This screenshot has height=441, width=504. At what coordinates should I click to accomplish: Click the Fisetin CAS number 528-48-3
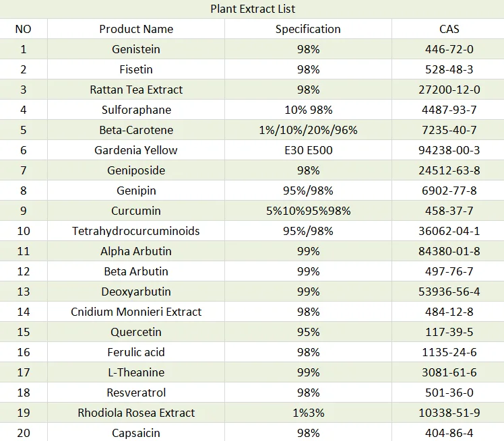tap(449, 69)
